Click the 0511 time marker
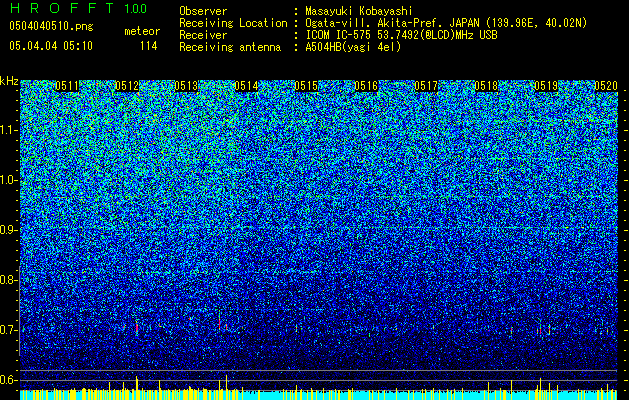Viewport: 629px width, 400px height. tap(67, 86)
